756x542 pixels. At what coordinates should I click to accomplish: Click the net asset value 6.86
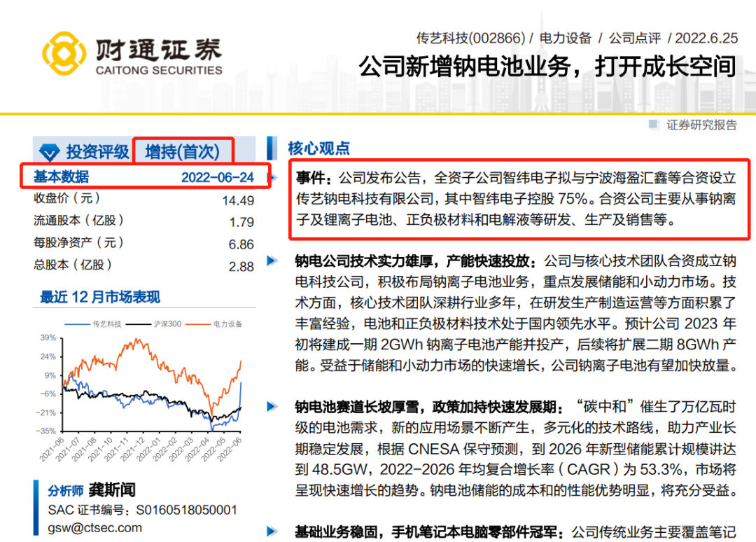point(241,244)
